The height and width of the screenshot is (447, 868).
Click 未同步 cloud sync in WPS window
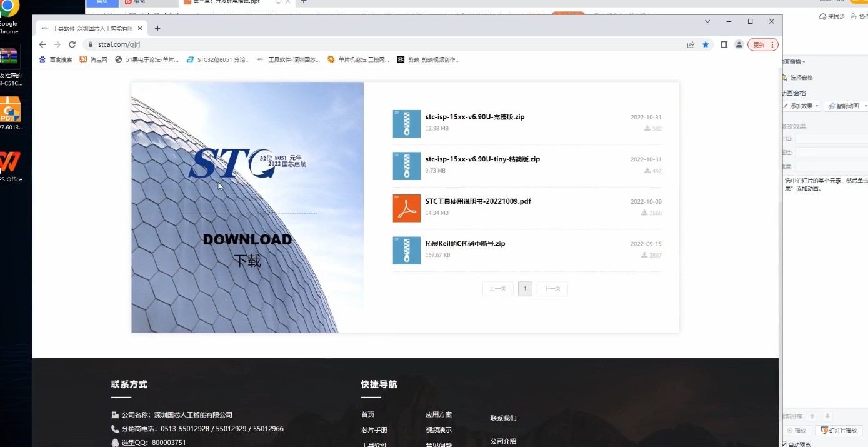(832, 17)
